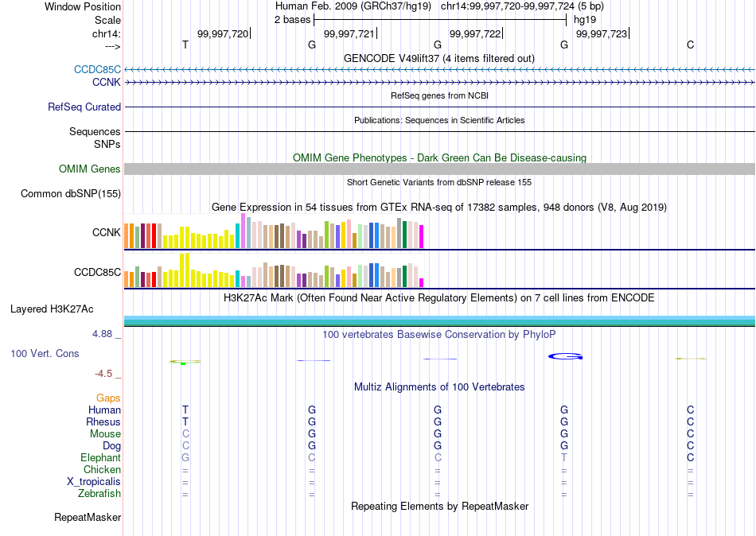The width and height of the screenshot is (756, 536).
Task: Click the SNPs track label
Action: pyautogui.click(x=107, y=144)
